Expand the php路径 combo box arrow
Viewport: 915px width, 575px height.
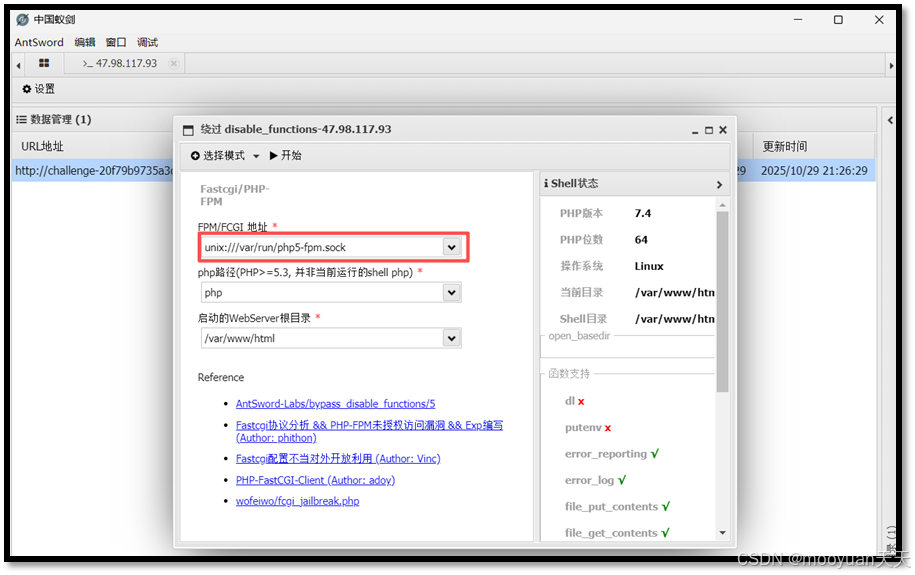pyautogui.click(x=451, y=292)
